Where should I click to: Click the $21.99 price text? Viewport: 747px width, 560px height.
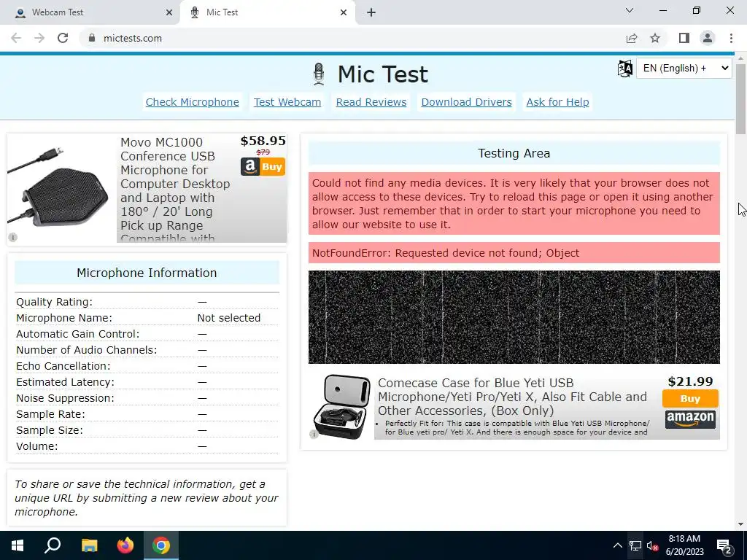tap(690, 381)
